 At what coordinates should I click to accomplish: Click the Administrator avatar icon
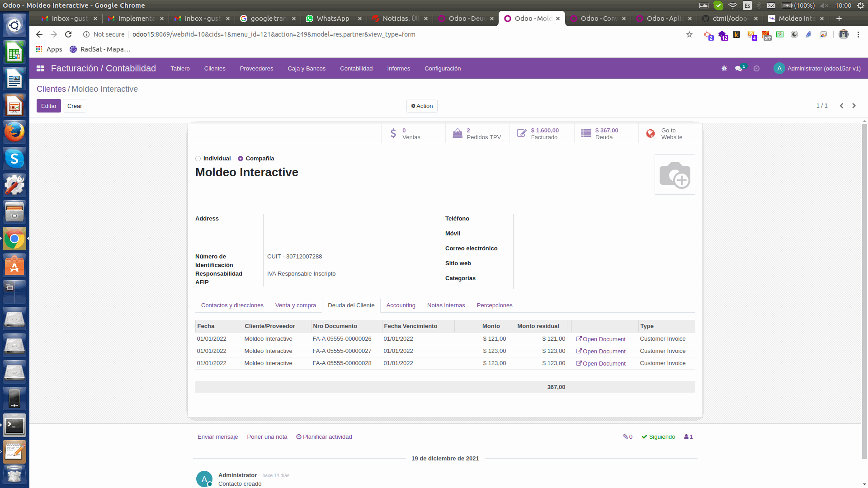(779, 68)
